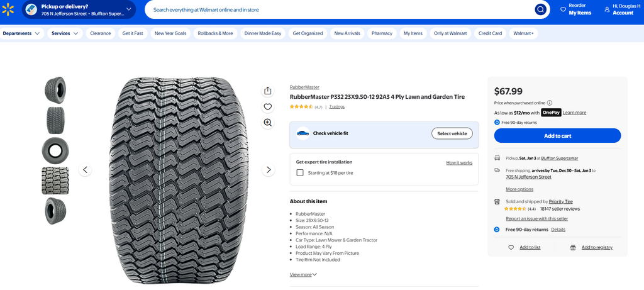Viewport: 644px width, 290px height.
Task: Click the price info circle icon
Action: [550, 103]
